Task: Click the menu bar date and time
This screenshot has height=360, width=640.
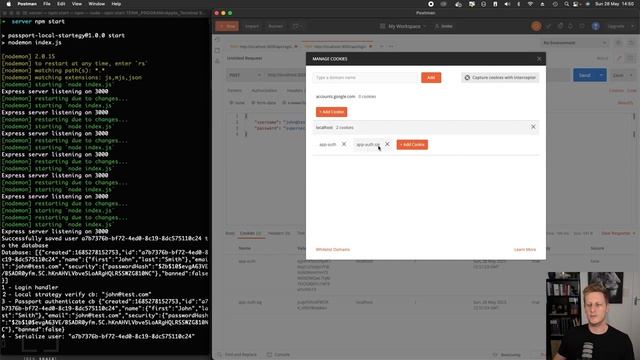Action: [x=615, y=4]
